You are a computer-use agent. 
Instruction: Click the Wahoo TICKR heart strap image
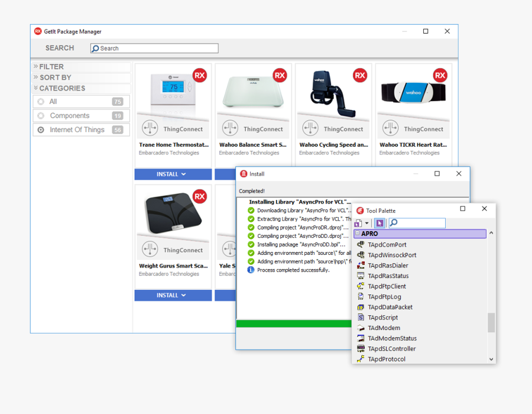[x=413, y=93]
